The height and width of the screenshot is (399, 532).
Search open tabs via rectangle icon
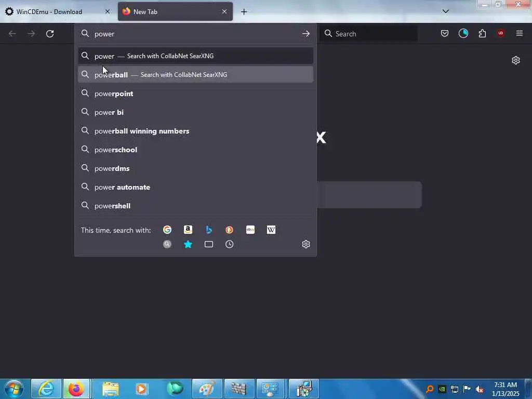tap(209, 244)
